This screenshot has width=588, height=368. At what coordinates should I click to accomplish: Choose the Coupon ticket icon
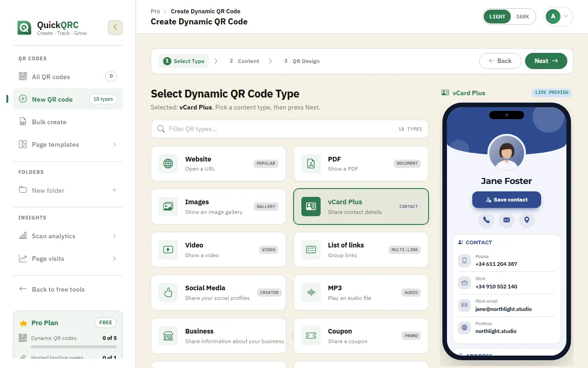click(x=311, y=336)
